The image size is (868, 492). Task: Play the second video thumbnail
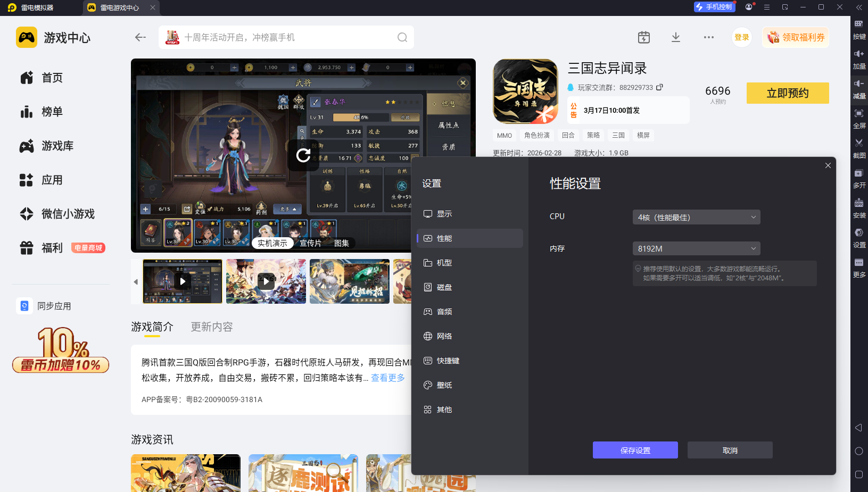click(266, 281)
